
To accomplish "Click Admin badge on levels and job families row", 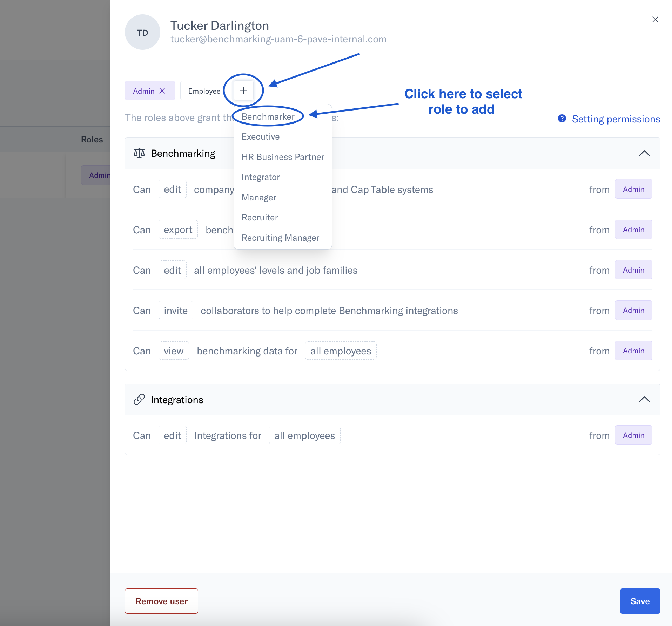I will (x=633, y=270).
